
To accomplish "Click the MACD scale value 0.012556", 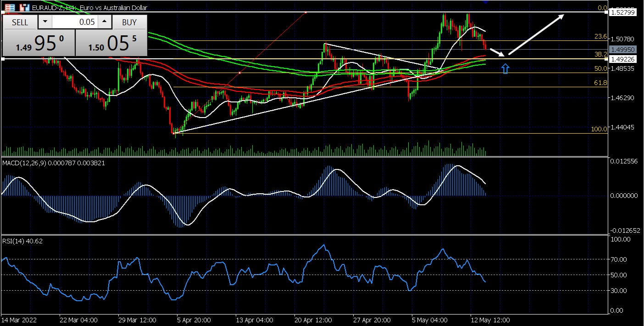I will coord(624,161).
